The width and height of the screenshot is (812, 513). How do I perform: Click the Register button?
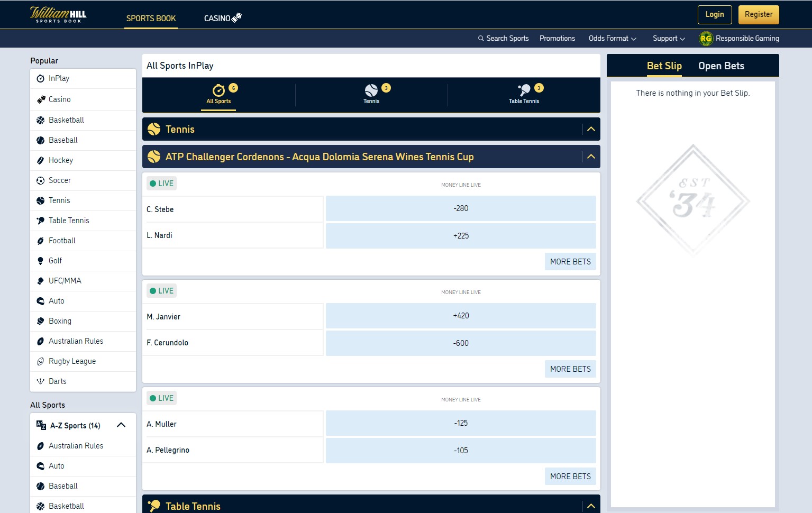pyautogui.click(x=759, y=15)
